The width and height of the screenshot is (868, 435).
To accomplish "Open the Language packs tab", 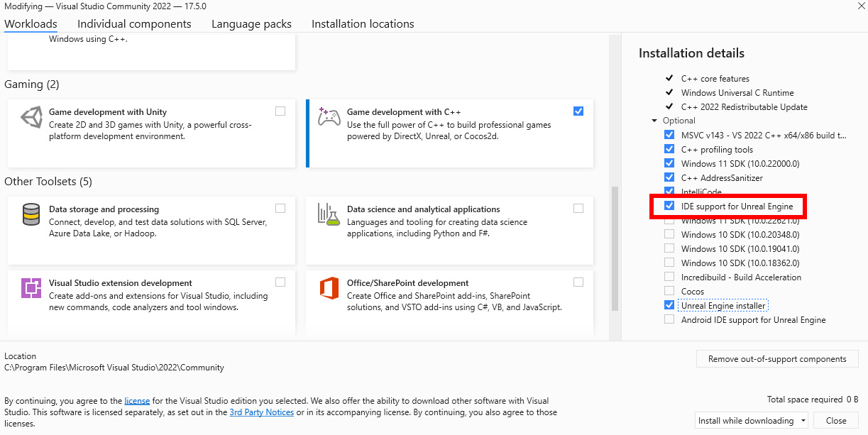I will pos(251,23).
